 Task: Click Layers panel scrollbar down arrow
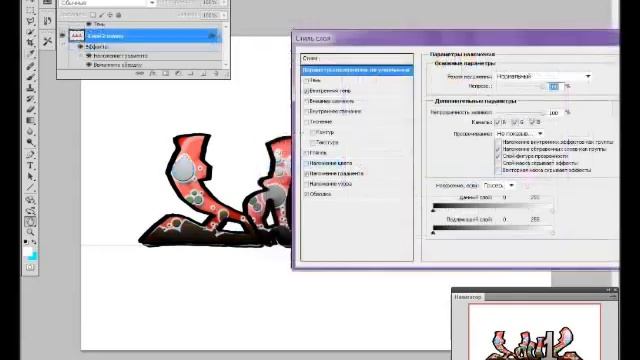[226, 65]
